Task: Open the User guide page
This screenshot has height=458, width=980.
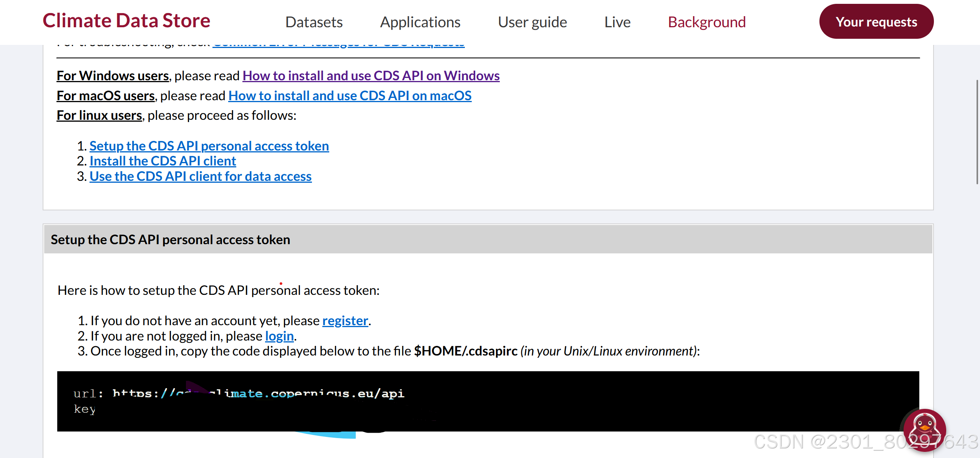Action: (x=532, y=22)
